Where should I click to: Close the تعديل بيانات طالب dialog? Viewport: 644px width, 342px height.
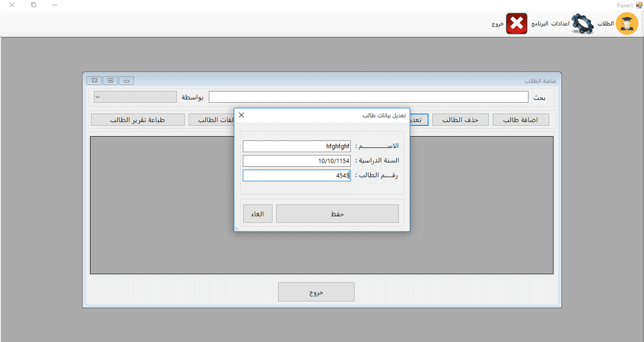(x=241, y=115)
